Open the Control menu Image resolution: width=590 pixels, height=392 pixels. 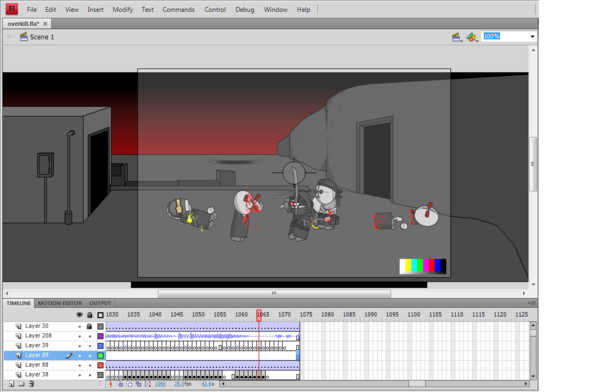click(x=215, y=9)
